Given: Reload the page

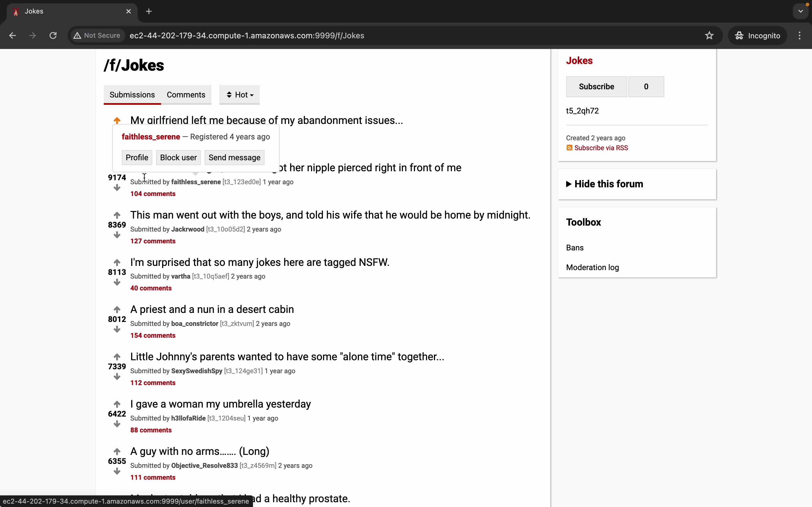Looking at the screenshot, I should click(x=53, y=35).
